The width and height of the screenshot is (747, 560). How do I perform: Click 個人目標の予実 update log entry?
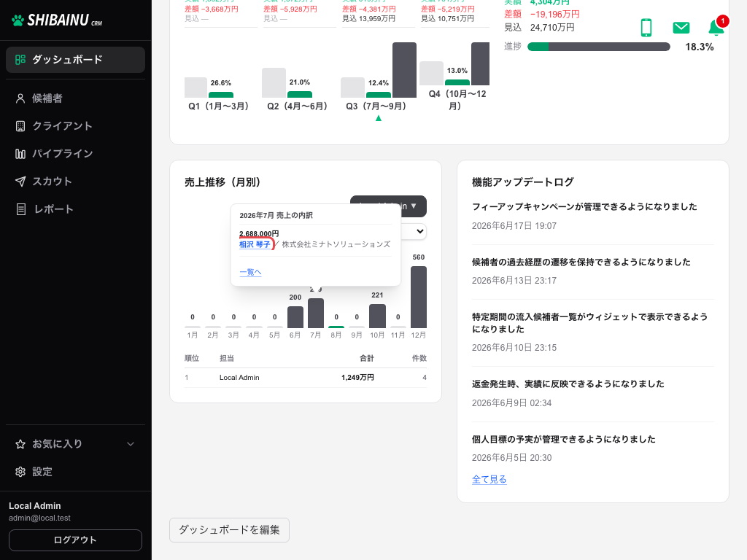point(564,439)
